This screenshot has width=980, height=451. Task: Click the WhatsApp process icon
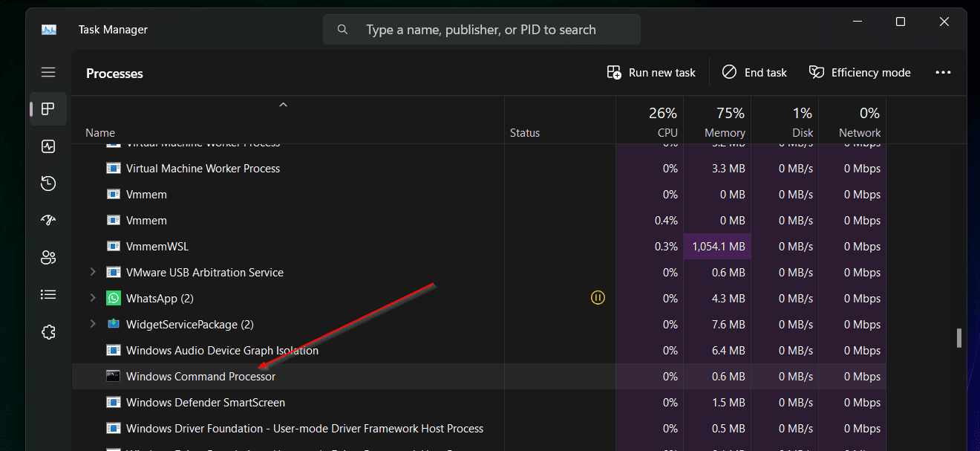pos(114,298)
